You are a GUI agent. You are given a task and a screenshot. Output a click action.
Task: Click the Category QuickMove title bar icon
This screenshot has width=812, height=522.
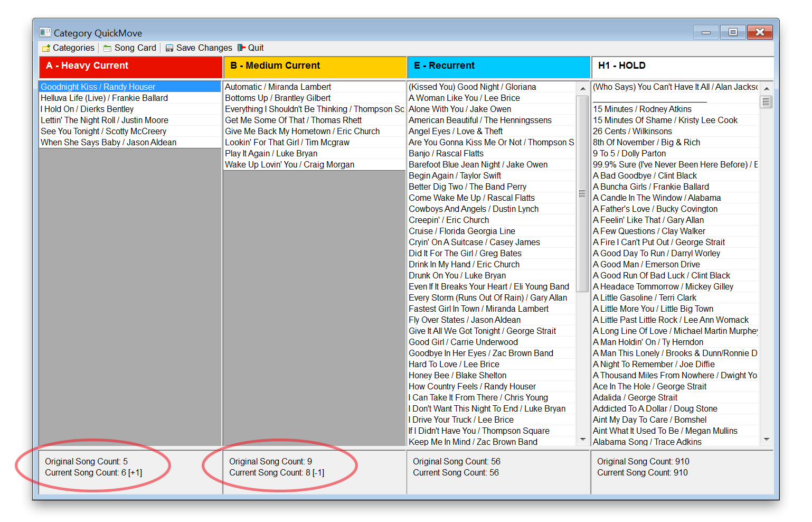(x=45, y=33)
